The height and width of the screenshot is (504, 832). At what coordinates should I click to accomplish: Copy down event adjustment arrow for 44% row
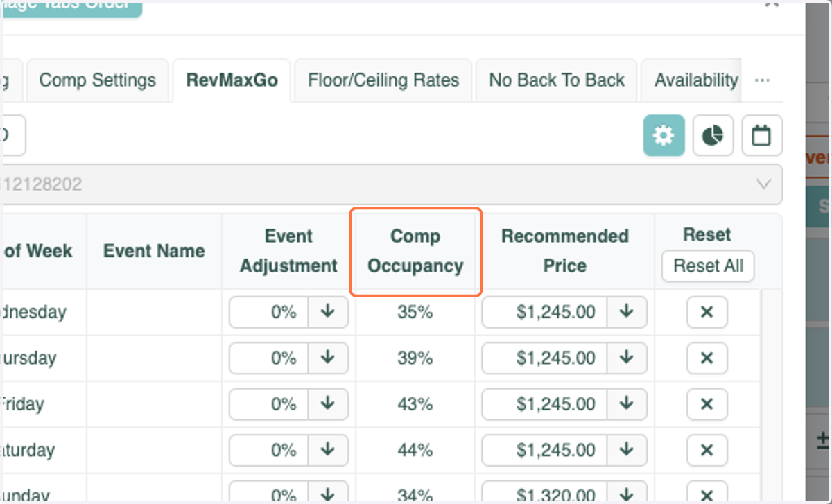tap(328, 450)
